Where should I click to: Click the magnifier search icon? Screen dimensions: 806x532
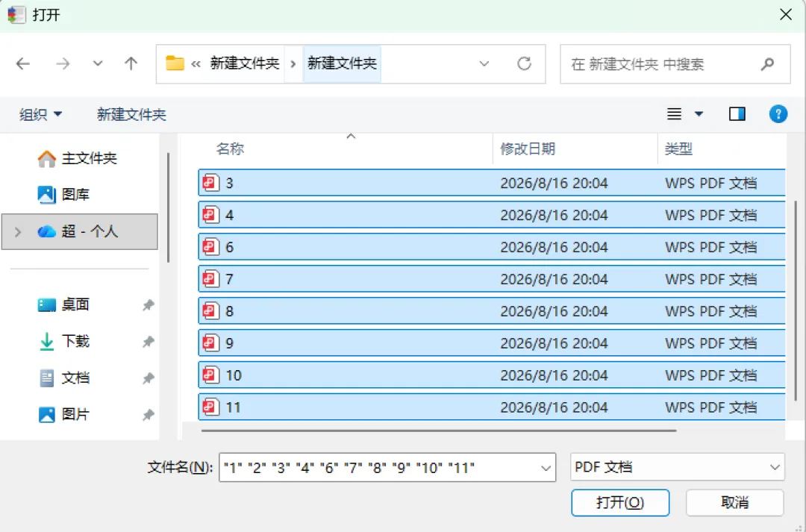767,63
